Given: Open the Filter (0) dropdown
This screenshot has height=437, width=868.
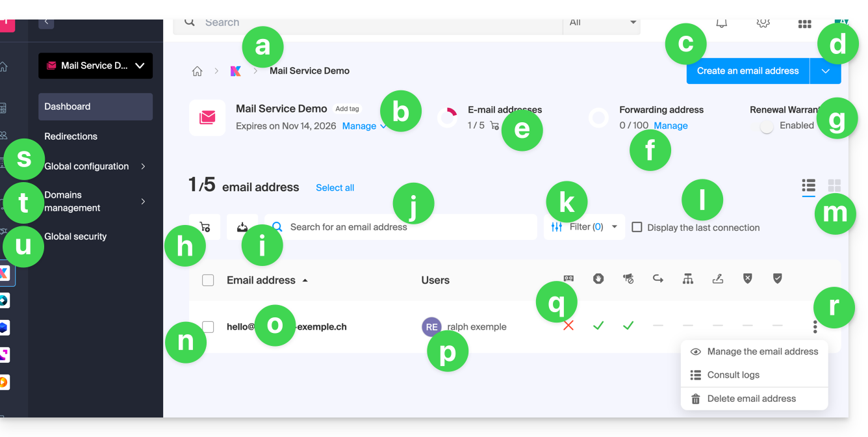Looking at the screenshot, I should pos(584,227).
